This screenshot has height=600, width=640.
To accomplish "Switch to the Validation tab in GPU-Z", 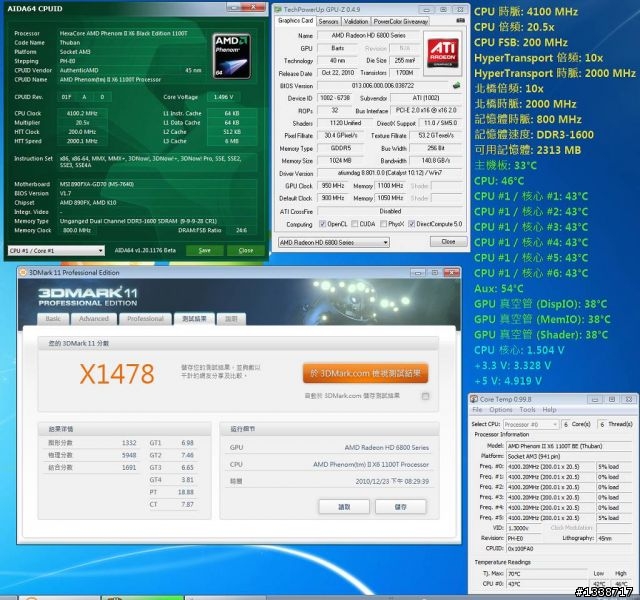I will (x=356, y=21).
